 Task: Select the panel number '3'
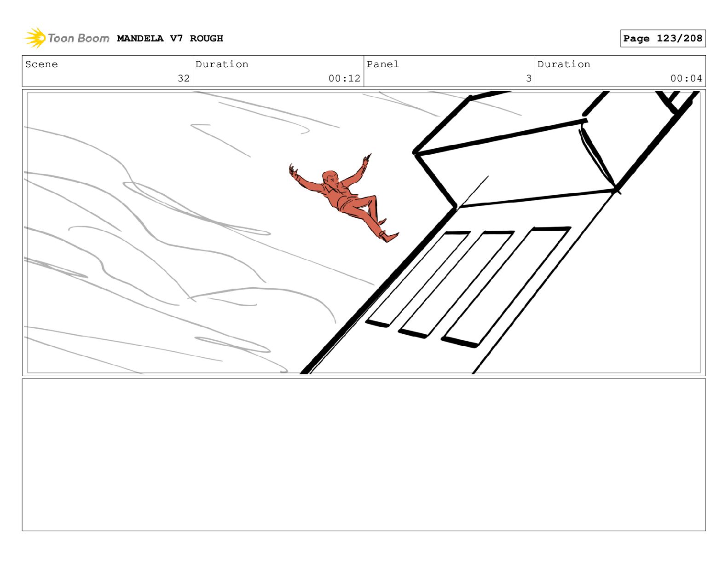click(529, 78)
